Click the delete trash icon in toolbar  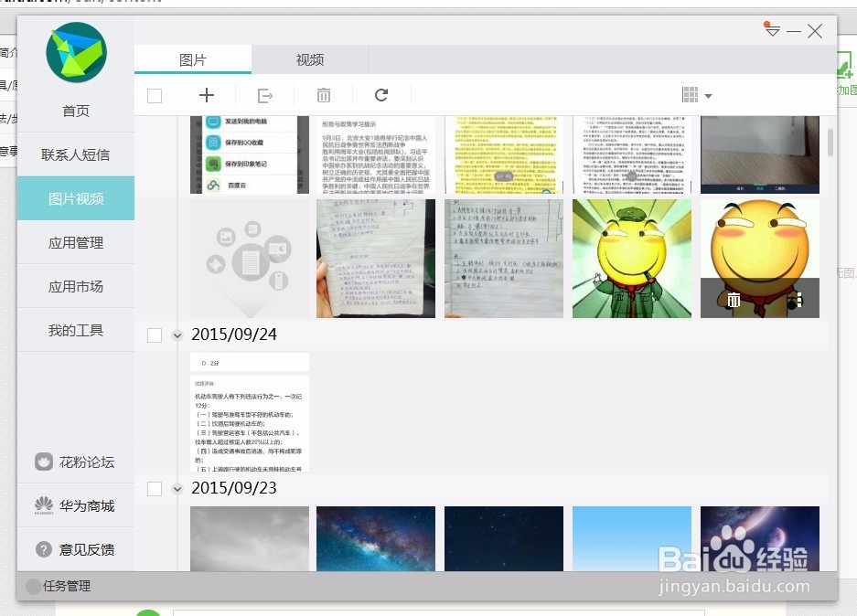coord(324,96)
